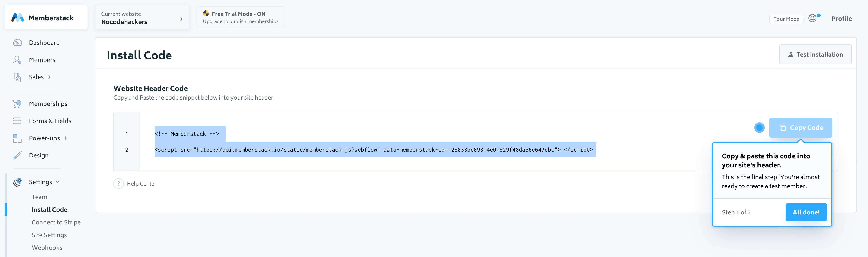Open the lifebuoy support icon

(812, 19)
